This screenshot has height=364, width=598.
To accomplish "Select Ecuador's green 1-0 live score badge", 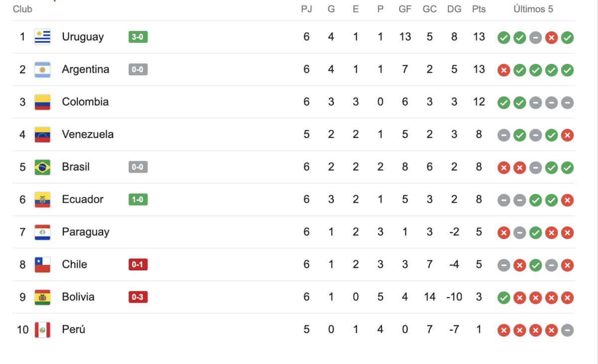I will [x=138, y=200].
